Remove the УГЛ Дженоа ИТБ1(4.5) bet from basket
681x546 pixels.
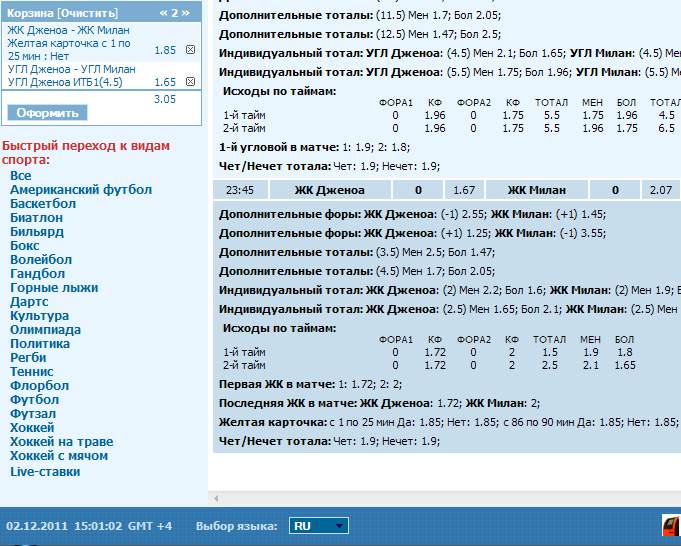pos(190,81)
